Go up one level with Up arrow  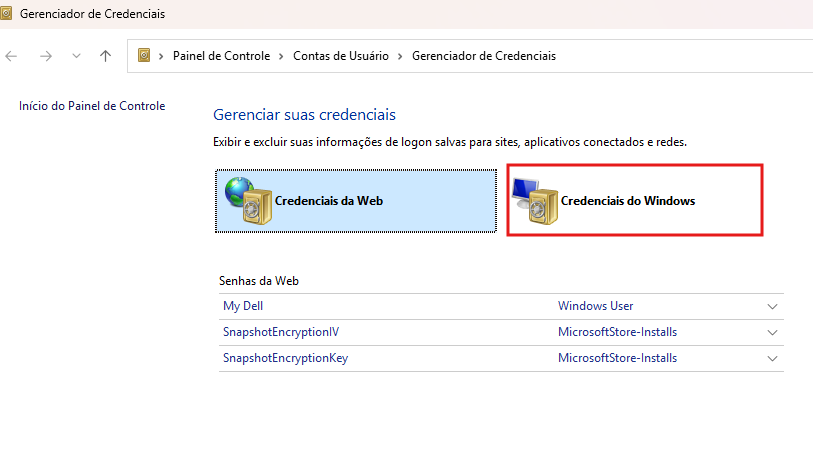pyautogui.click(x=106, y=56)
